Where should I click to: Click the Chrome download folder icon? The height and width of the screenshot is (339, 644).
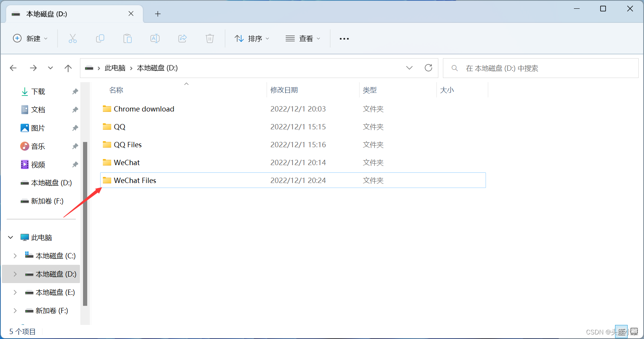click(107, 109)
